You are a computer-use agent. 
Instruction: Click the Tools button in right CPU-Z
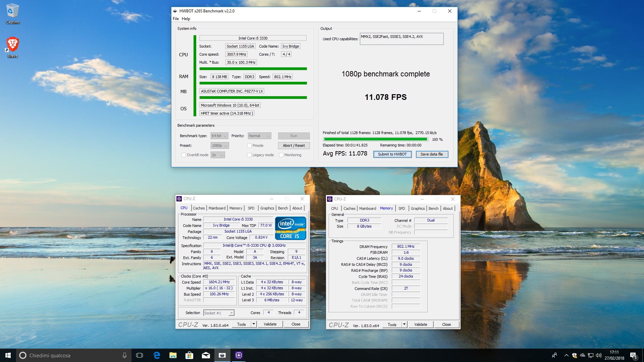(x=392, y=324)
